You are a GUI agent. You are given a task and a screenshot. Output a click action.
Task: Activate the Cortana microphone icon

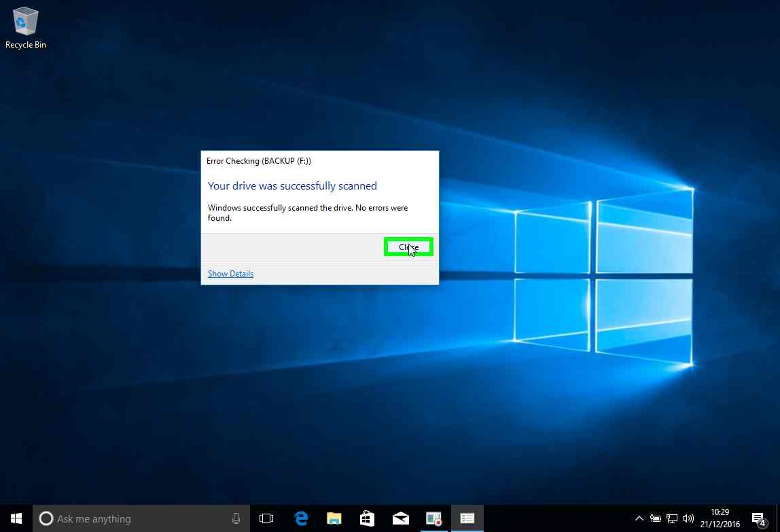(236, 518)
